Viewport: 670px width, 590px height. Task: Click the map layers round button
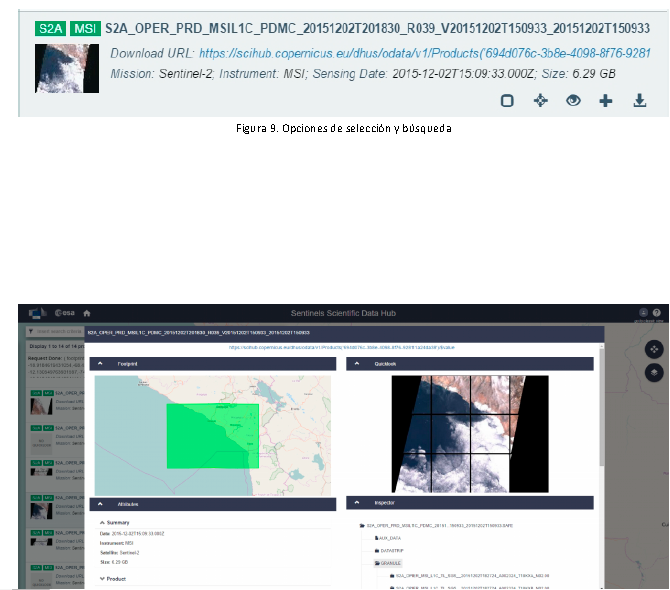[654, 373]
